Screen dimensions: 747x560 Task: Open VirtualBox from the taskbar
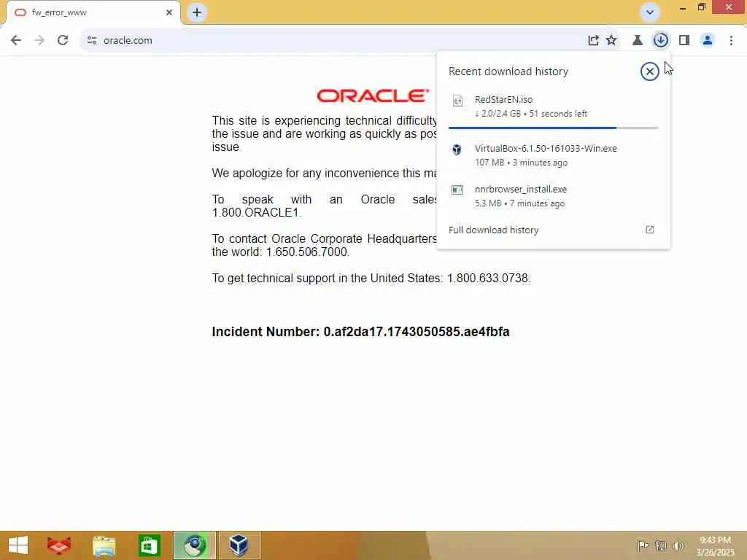click(239, 545)
